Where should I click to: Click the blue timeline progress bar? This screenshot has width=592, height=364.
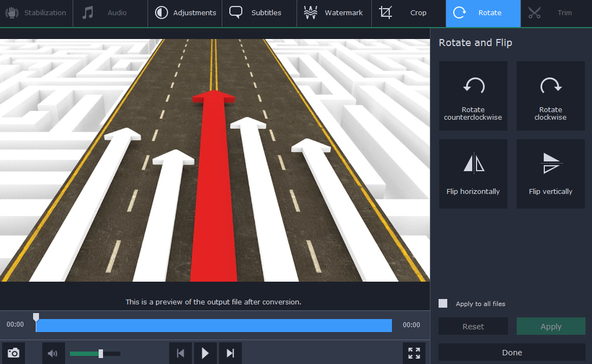pyautogui.click(x=214, y=326)
